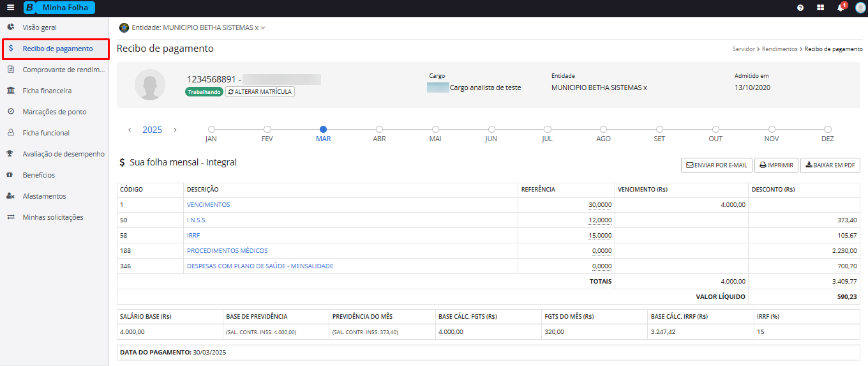Viewport: 868px width, 366px height.
Task: Click the Benefícios gift icon
Action: [x=11, y=175]
